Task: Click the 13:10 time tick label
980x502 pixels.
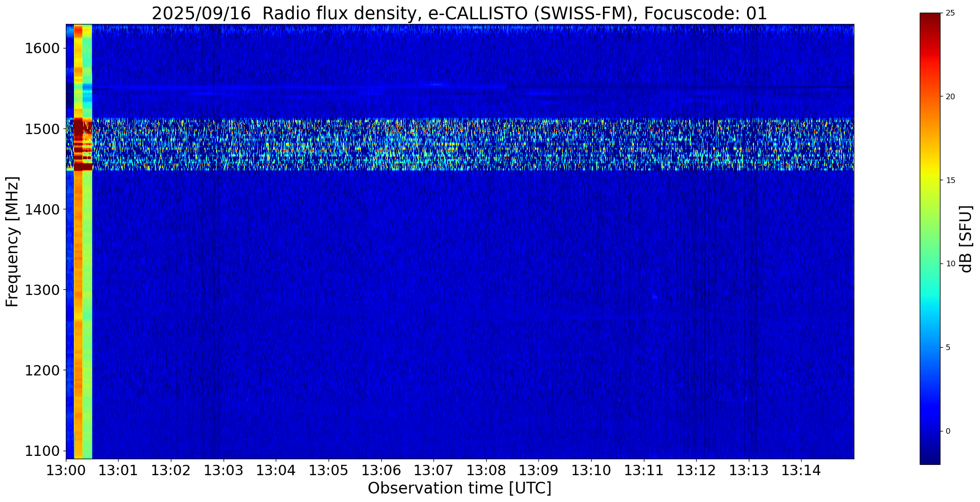Action: pyautogui.click(x=591, y=470)
